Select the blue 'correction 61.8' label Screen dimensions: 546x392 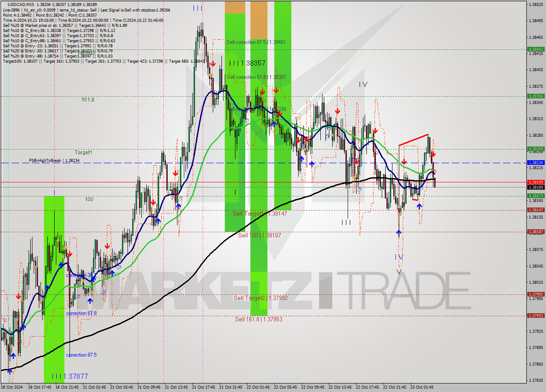pyautogui.click(x=81, y=313)
